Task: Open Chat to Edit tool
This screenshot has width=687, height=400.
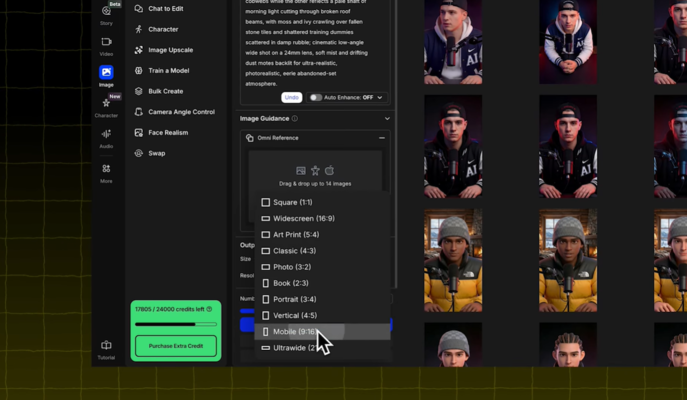Action: coord(159,9)
